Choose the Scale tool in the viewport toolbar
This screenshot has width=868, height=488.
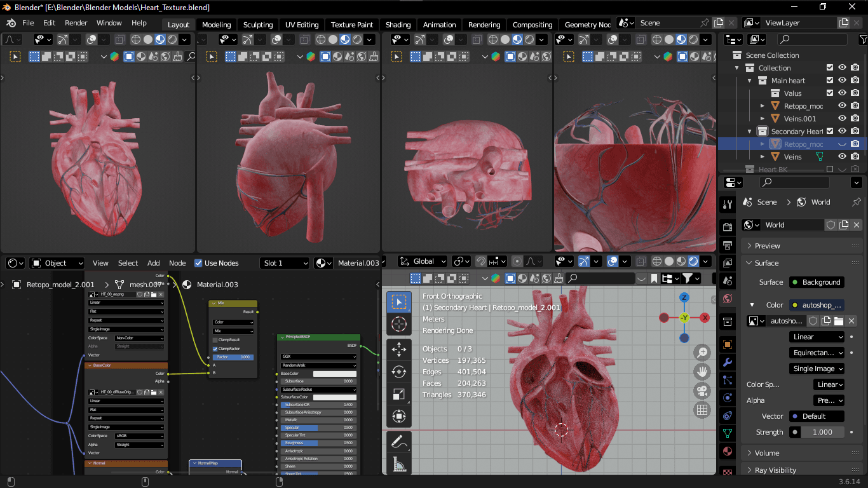[x=399, y=395]
